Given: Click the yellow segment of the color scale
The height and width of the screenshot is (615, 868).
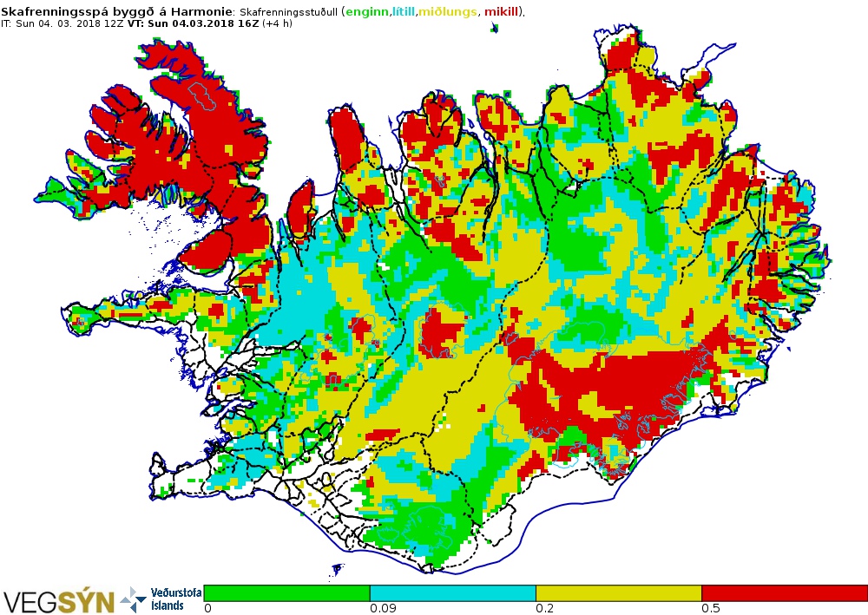Looking at the screenshot, I should pyautogui.click(x=619, y=592).
